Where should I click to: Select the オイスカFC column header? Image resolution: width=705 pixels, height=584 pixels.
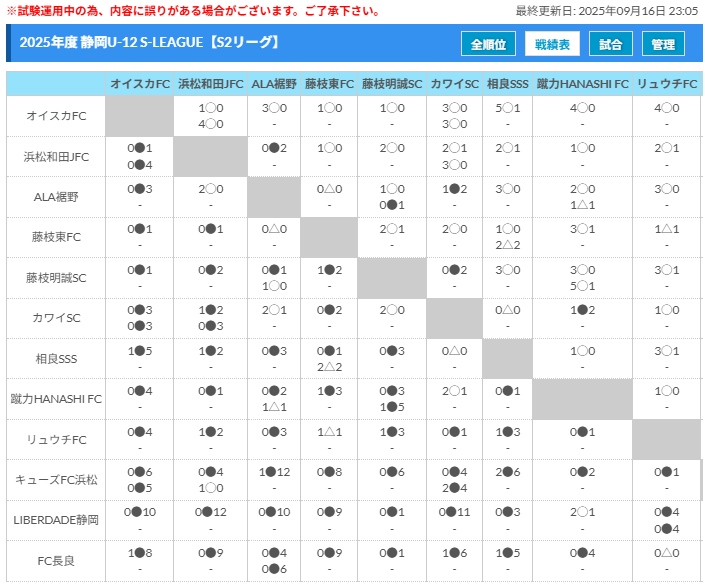[x=140, y=84]
